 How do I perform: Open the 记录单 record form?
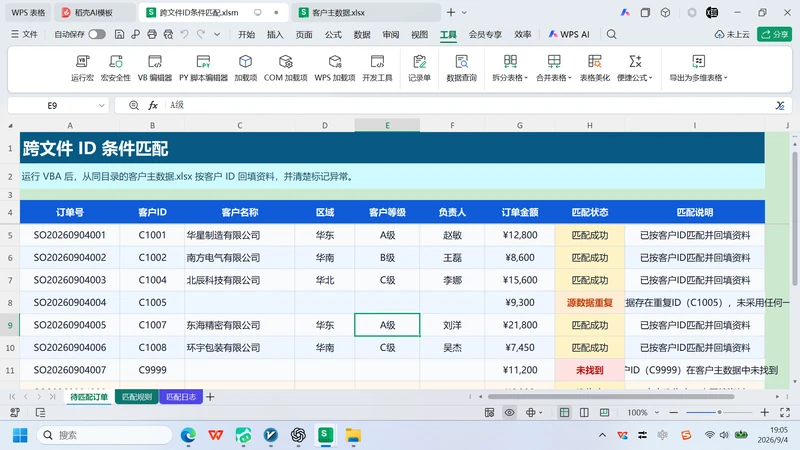[419, 68]
